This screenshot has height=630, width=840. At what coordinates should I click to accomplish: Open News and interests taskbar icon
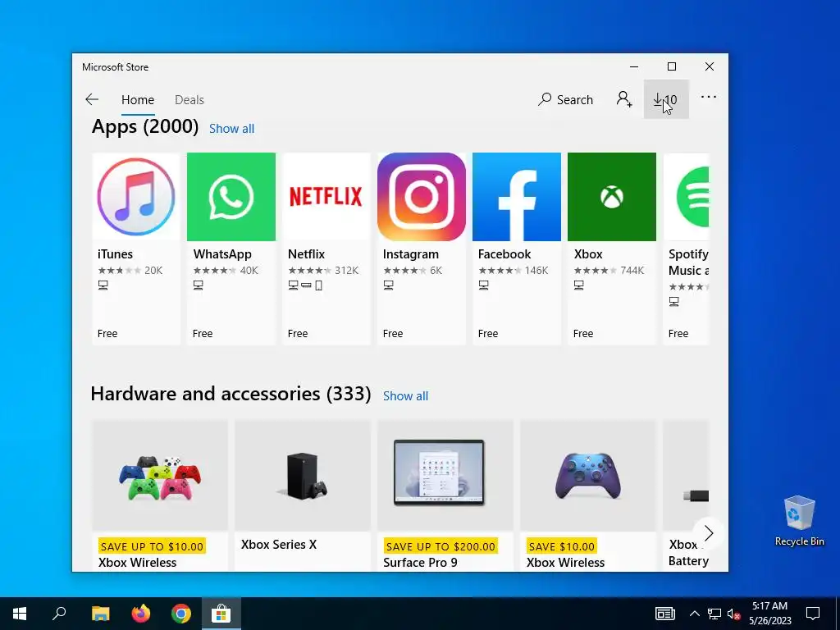coord(664,614)
